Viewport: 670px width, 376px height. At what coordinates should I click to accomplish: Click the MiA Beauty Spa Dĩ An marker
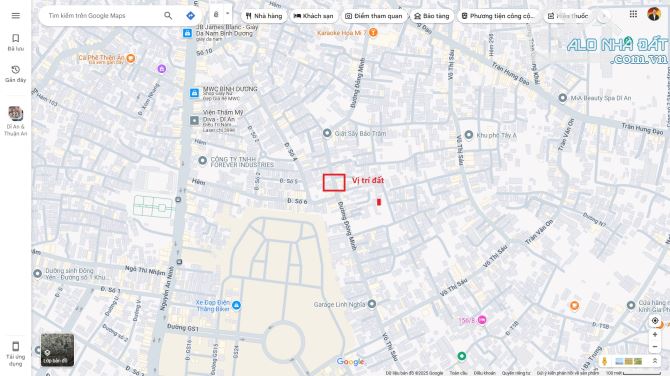[563, 98]
